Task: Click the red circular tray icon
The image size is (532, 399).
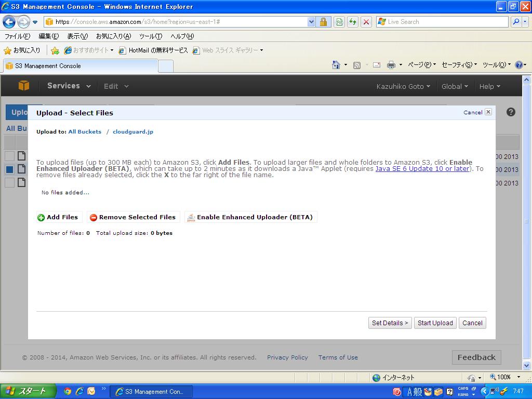Action: [396, 392]
